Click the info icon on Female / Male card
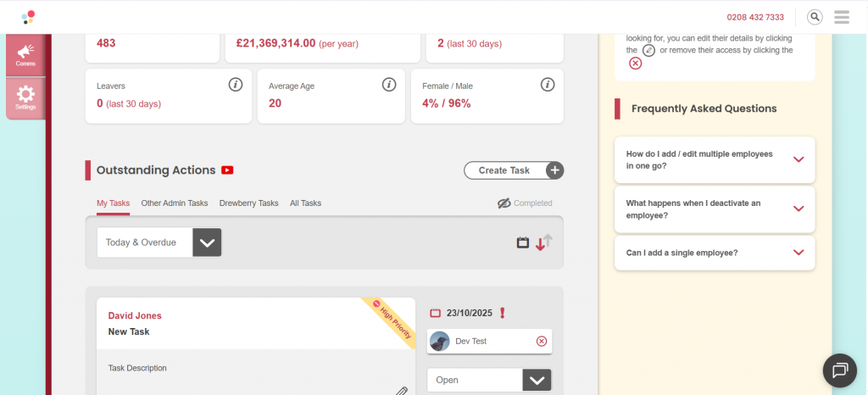Screen dimensions: 868x395 (x=548, y=85)
